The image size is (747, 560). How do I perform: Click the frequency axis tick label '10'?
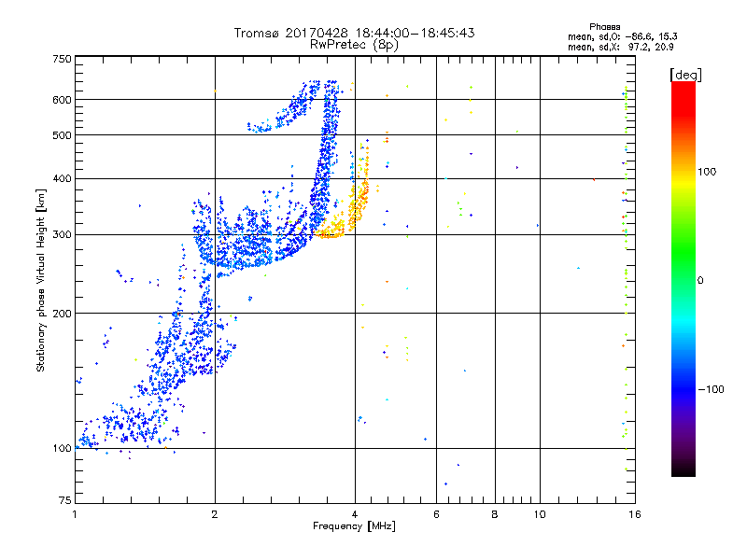click(540, 514)
